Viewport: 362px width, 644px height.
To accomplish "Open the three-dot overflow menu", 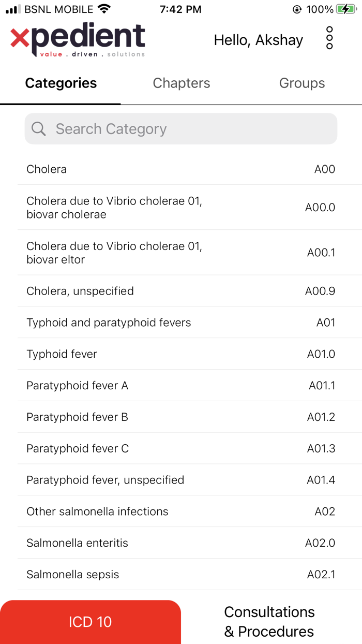I will (329, 38).
